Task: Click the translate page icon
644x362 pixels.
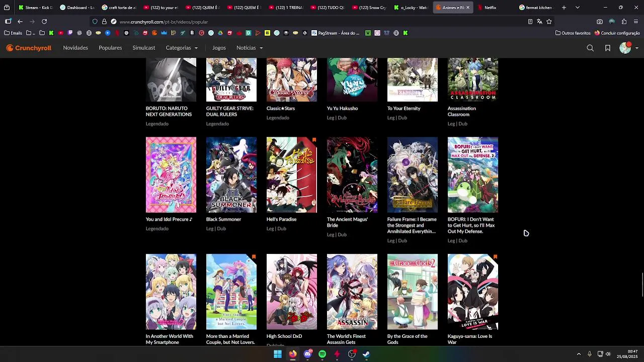Action: 539,22
